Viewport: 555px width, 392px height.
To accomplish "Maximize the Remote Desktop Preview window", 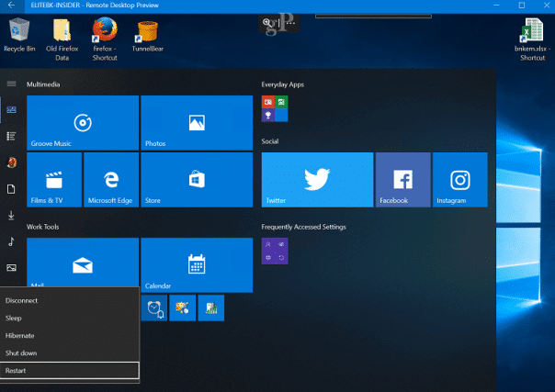I will coord(522,6).
